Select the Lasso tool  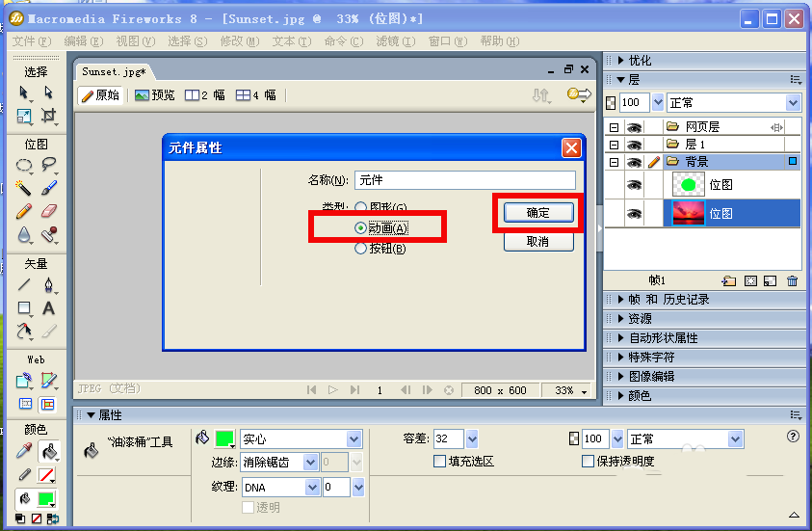click(48, 164)
